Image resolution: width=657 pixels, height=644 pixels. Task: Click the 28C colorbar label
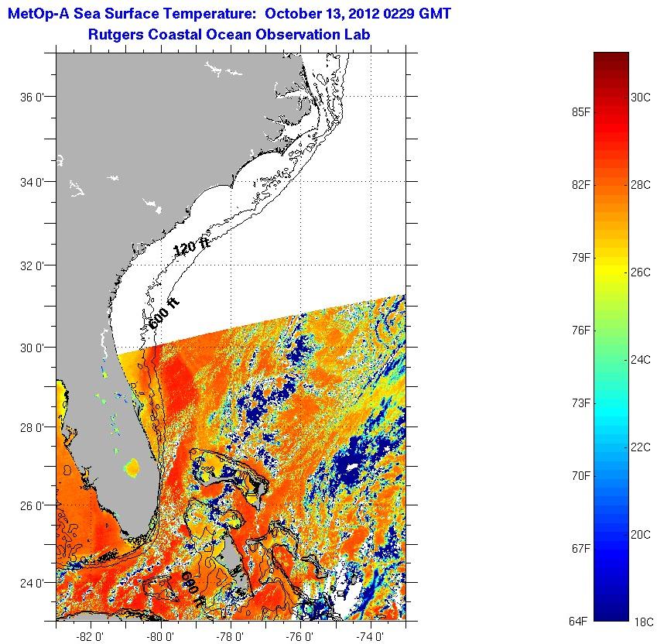tap(641, 185)
